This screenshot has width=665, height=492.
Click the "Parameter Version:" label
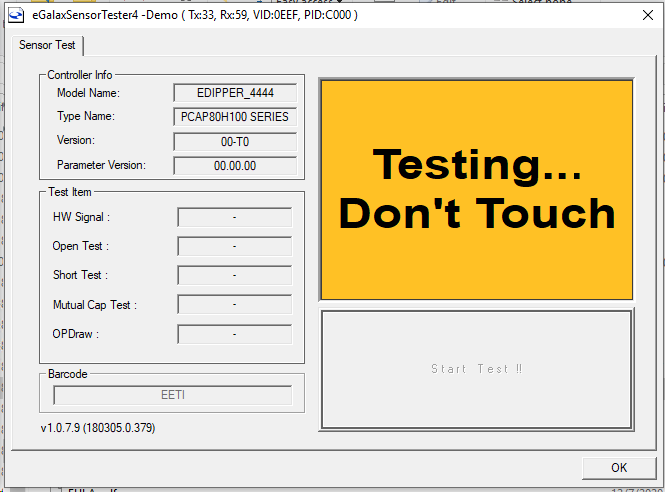[101, 165]
